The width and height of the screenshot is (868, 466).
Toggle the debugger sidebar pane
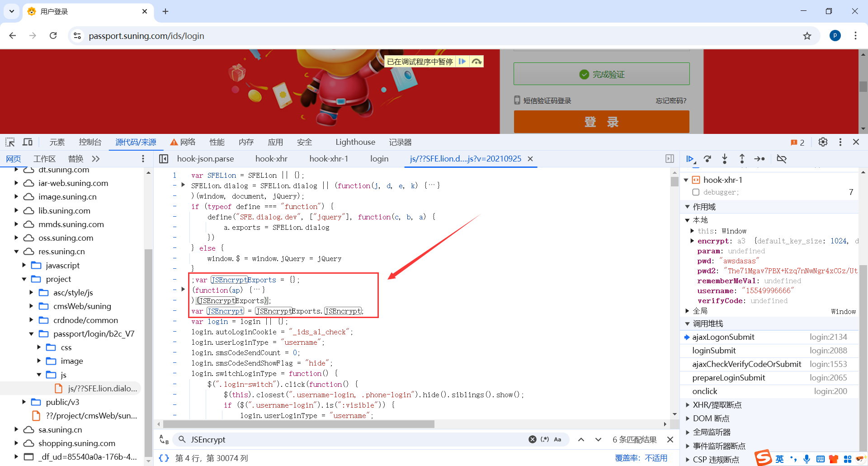[x=670, y=159]
